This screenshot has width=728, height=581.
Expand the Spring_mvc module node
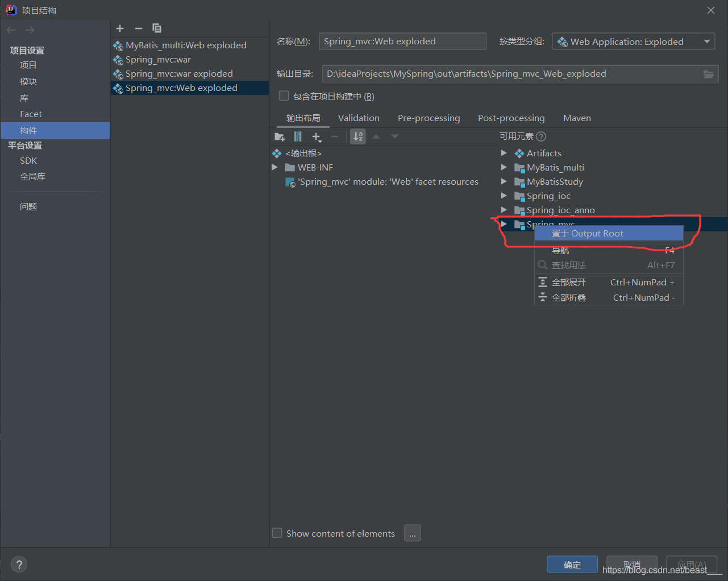(x=504, y=225)
